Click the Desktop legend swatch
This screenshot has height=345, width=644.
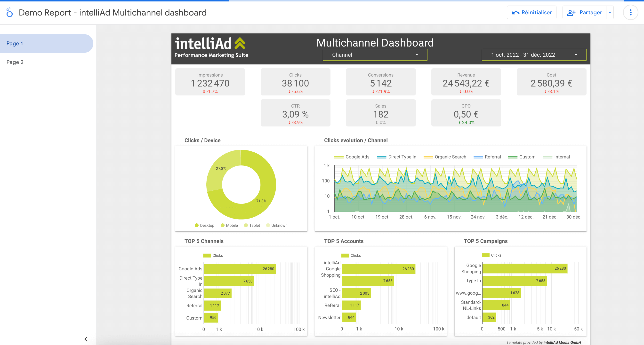[x=196, y=225]
